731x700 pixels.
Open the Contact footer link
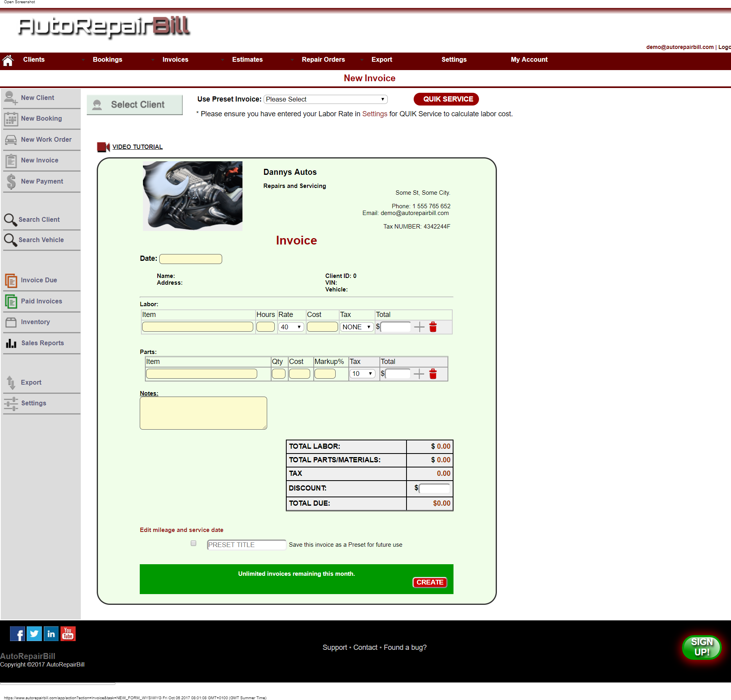tap(365, 647)
